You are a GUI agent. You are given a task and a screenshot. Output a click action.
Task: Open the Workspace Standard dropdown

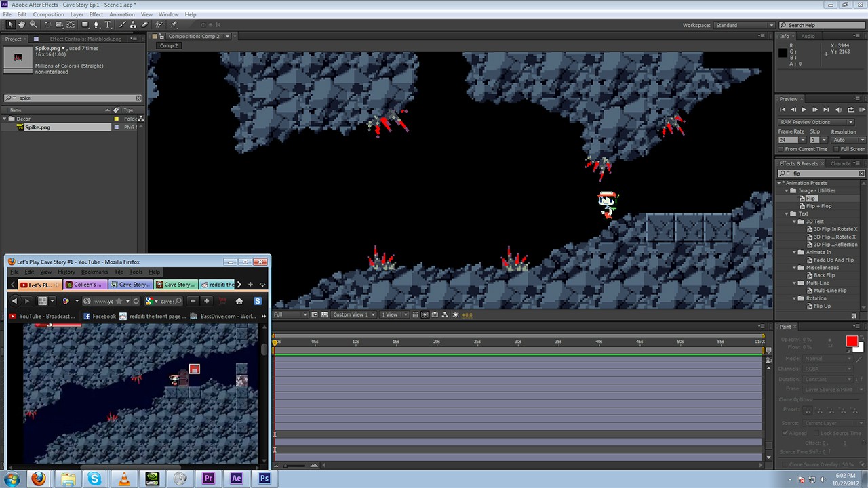pyautogui.click(x=744, y=25)
